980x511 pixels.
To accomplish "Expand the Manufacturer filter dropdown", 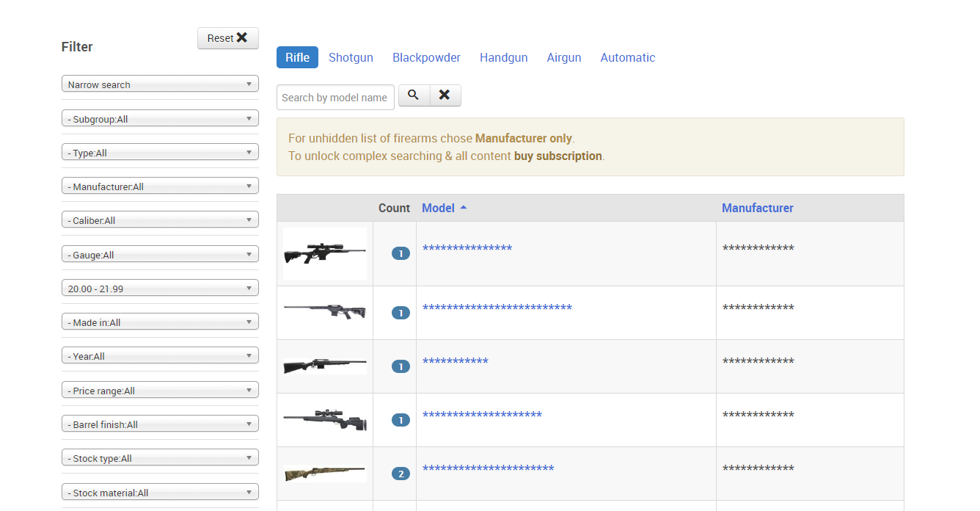I will [160, 186].
